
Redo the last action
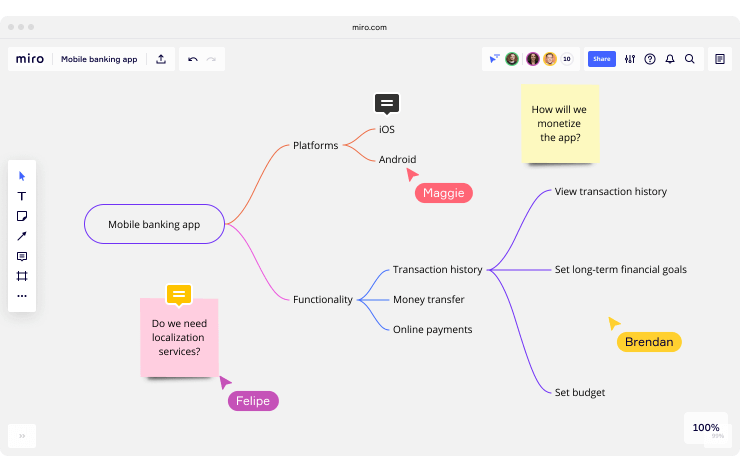pos(211,59)
